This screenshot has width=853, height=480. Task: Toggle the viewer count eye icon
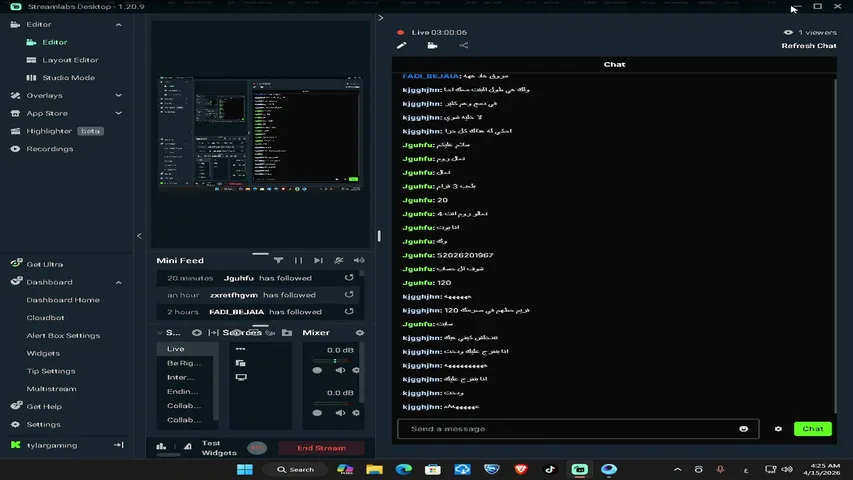click(x=788, y=32)
